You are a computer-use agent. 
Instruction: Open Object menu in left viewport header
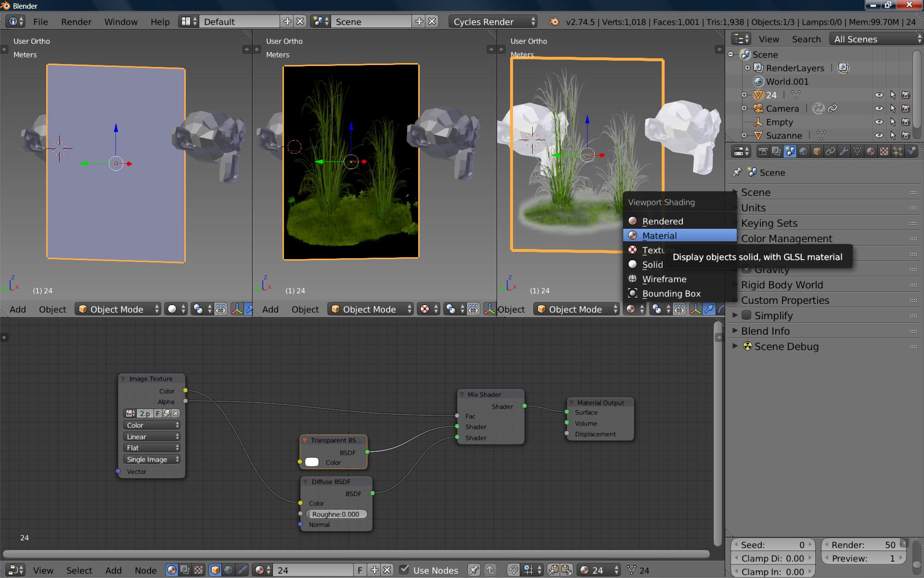pyautogui.click(x=52, y=309)
